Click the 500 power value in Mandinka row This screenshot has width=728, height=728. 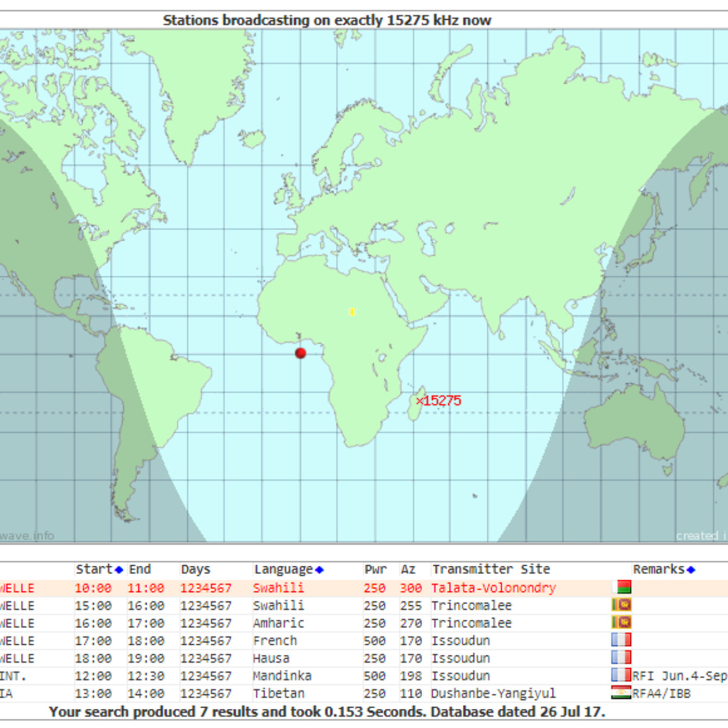(x=374, y=676)
